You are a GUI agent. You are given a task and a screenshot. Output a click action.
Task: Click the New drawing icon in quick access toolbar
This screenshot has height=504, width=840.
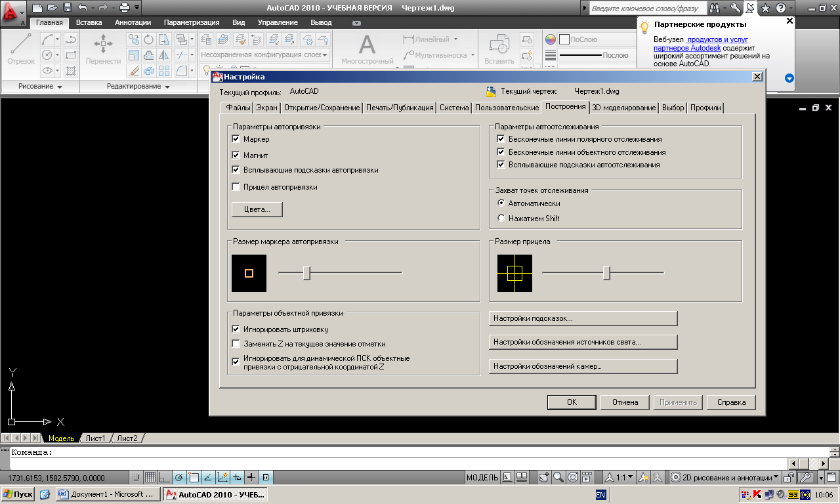pyautogui.click(x=37, y=8)
